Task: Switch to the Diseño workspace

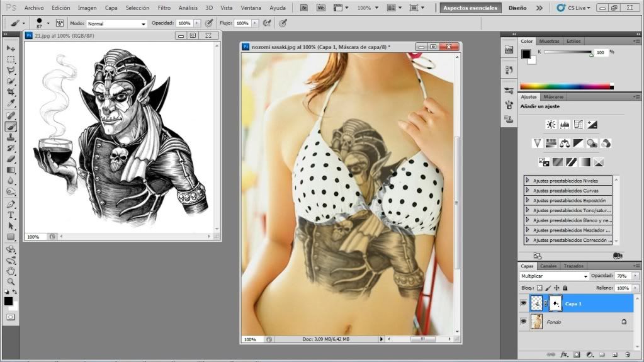Action: pyautogui.click(x=517, y=8)
